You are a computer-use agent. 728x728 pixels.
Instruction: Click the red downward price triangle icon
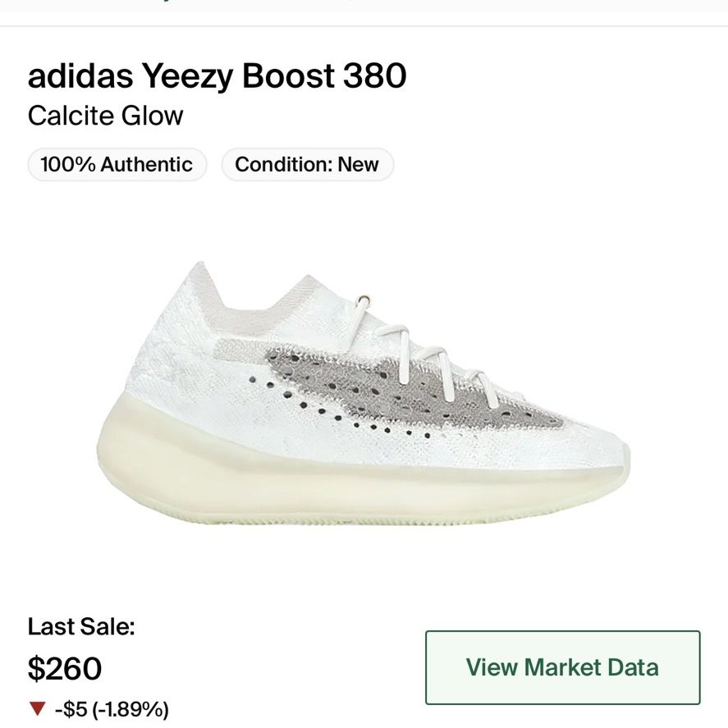[37, 708]
